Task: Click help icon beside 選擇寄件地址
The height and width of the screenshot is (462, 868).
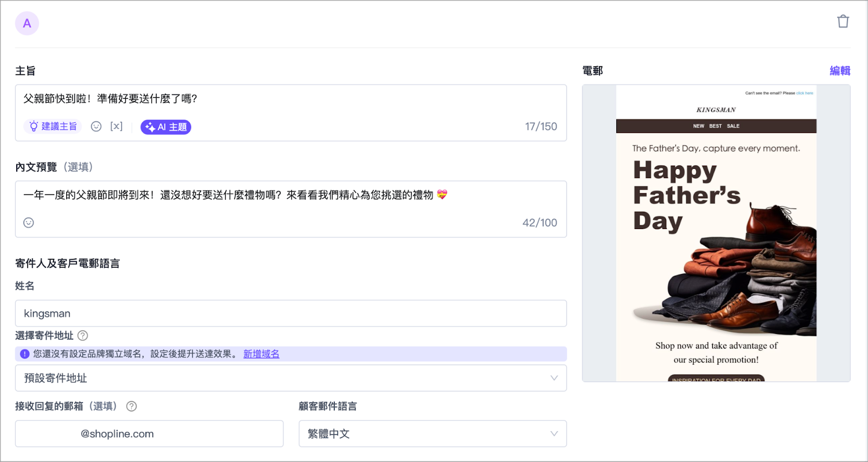Action: [82, 336]
